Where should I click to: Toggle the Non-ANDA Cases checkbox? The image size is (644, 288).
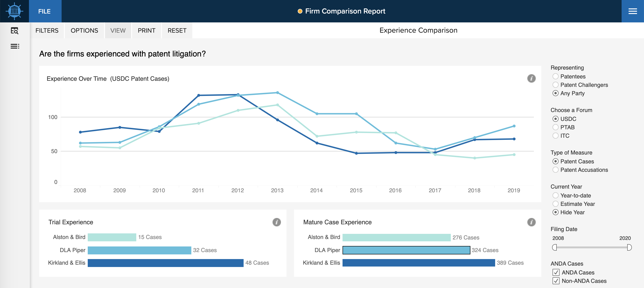point(556,281)
